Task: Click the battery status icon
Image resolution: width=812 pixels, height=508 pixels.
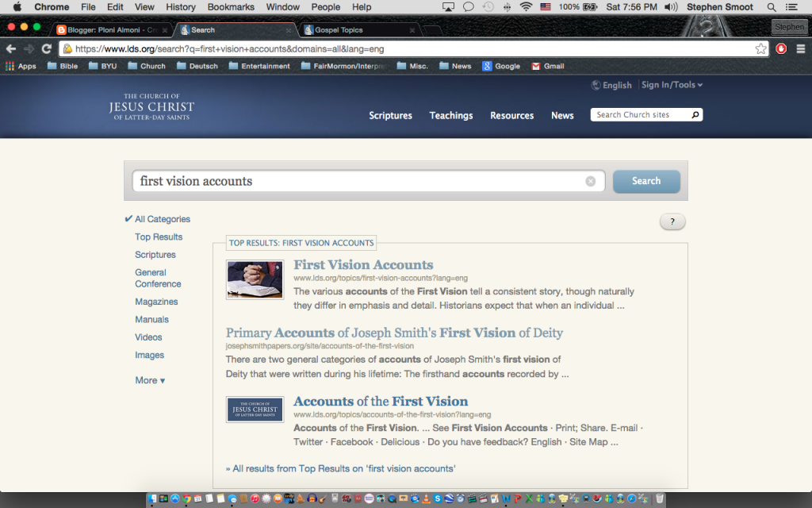Action: click(590, 7)
